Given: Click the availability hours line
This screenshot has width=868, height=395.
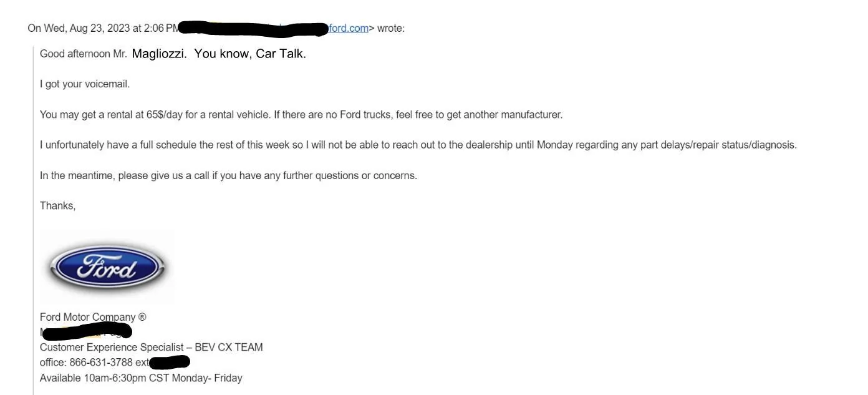Looking at the screenshot, I should [x=141, y=378].
